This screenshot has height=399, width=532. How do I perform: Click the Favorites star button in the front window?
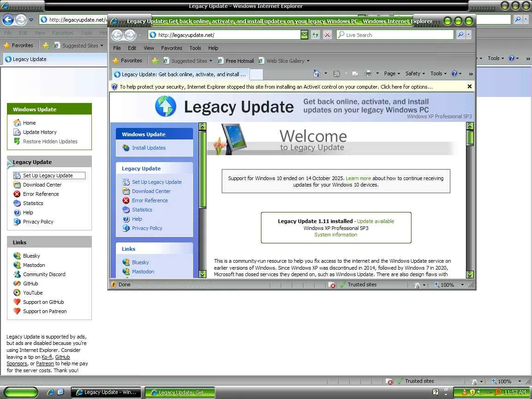(x=127, y=61)
